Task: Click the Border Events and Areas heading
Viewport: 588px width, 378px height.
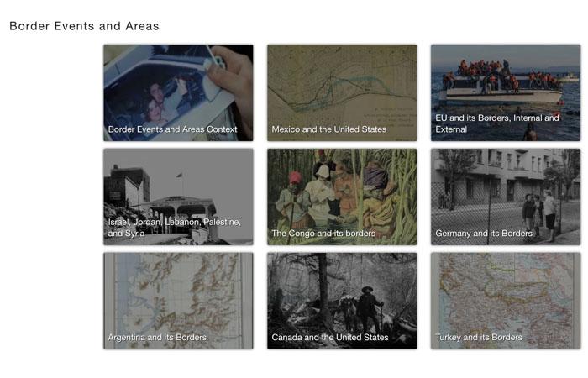Action: click(x=84, y=26)
